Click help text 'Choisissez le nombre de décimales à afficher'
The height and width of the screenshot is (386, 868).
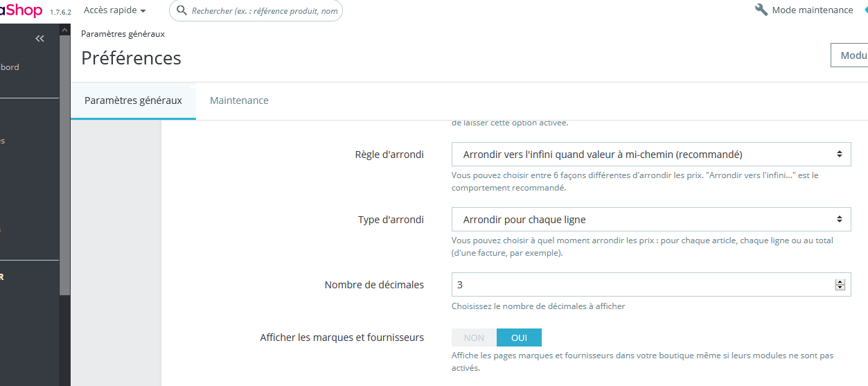point(538,306)
